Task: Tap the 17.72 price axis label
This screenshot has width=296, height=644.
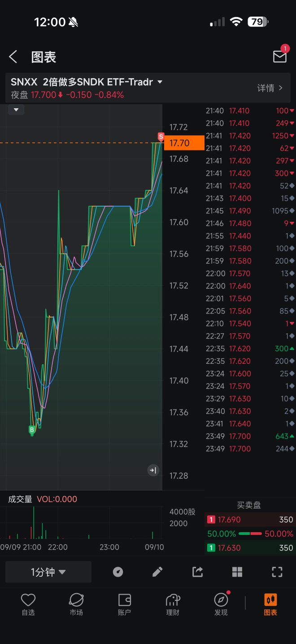Action: tap(178, 127)
